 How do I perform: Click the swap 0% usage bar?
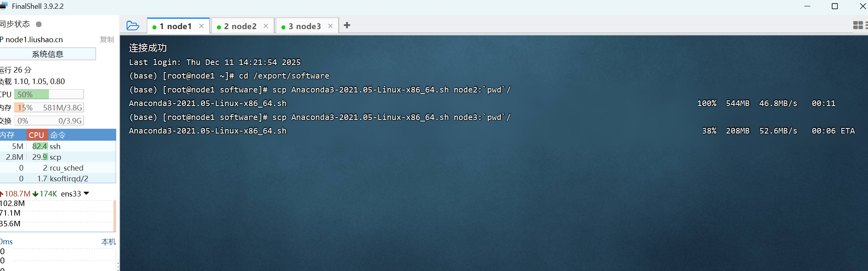pos(49,121)
